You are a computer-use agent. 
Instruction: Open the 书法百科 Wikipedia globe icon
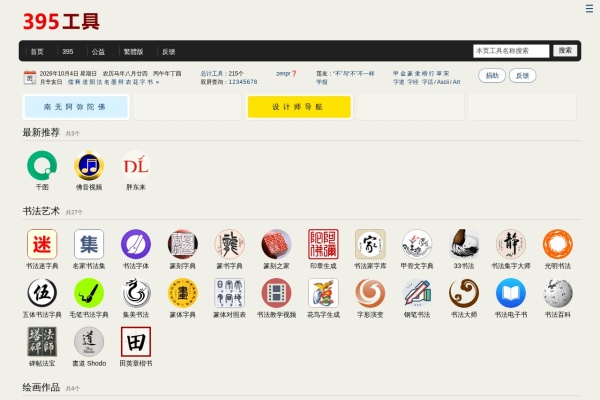pyautogui.click(x=558, y=293)
